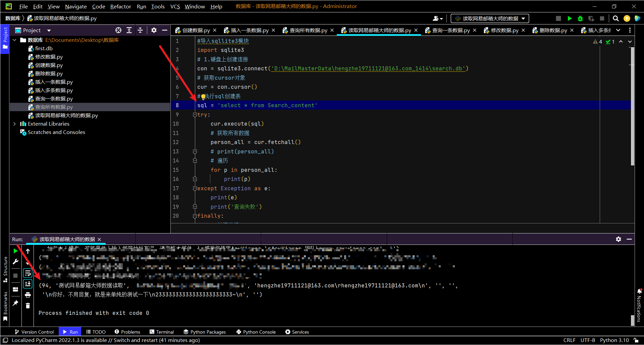
Task: Close the 删除数据.py tab
Action: pos(572,30)
